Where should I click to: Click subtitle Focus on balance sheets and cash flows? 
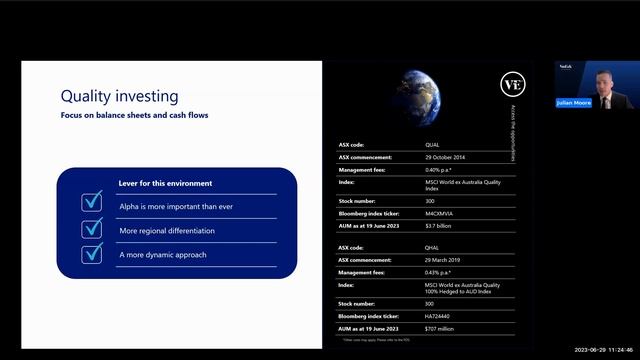pyautogui.click(x=134, y=115)
